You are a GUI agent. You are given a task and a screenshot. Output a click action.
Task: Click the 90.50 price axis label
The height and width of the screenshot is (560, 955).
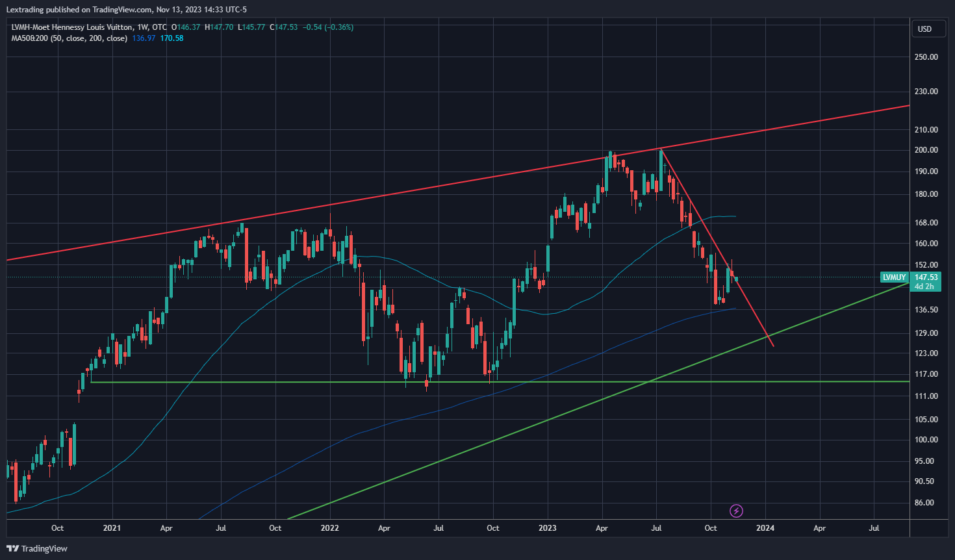coord(924,481)
